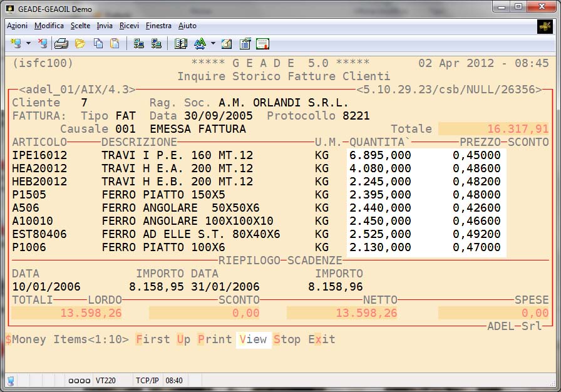
Task: Select the Exit command in terminal
Action: (x=321, y=339)
